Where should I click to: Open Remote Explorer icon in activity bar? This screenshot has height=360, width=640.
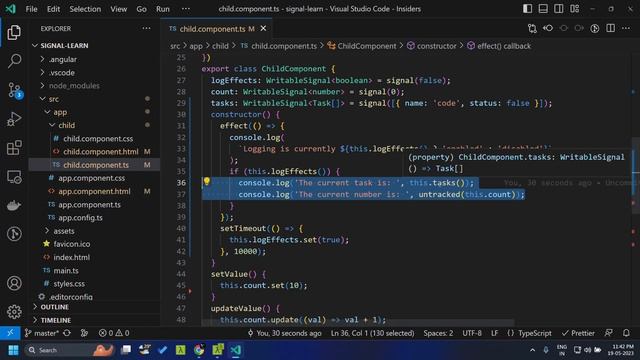[14, 177]
